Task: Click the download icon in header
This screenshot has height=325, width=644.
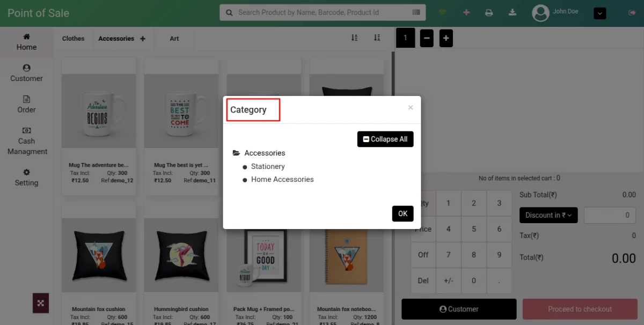Action: (513, 12)
